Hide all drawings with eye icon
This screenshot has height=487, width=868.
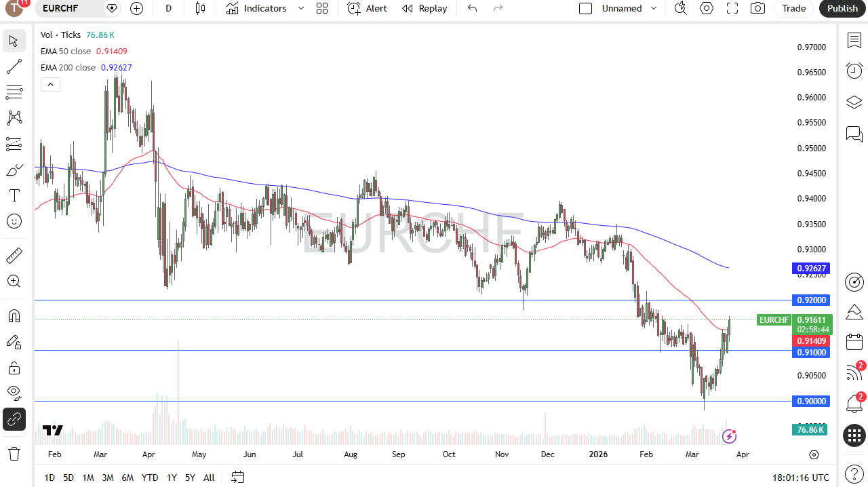(14, 393)
